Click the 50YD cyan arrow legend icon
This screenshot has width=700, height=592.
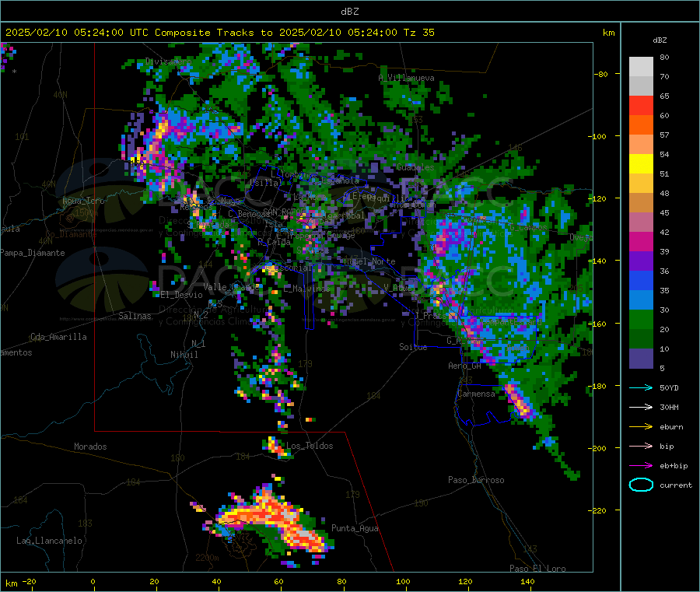point(641,387)
